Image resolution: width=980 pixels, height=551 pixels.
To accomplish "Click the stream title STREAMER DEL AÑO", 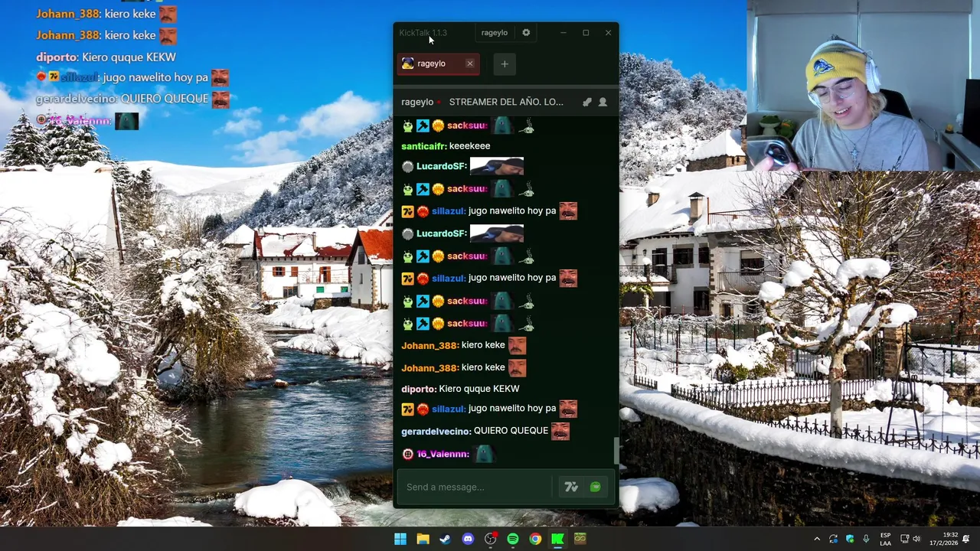I will pos(506,102).
